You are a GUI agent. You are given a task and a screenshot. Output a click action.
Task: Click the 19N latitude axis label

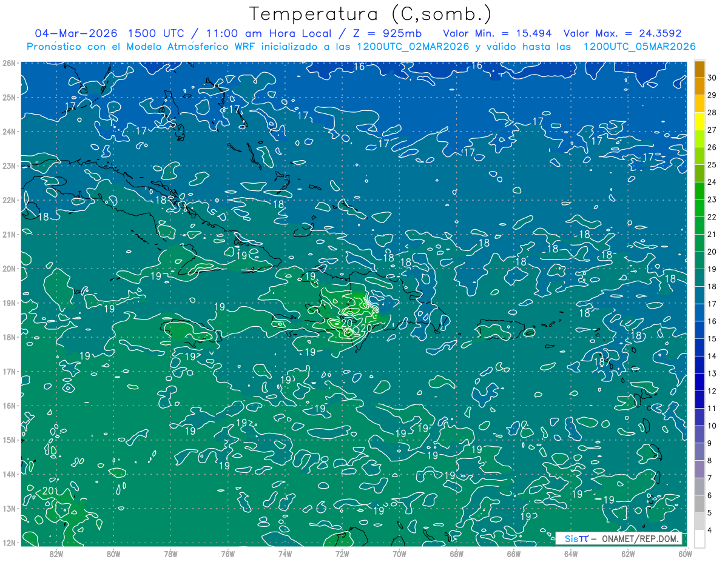tap(8, 303)
